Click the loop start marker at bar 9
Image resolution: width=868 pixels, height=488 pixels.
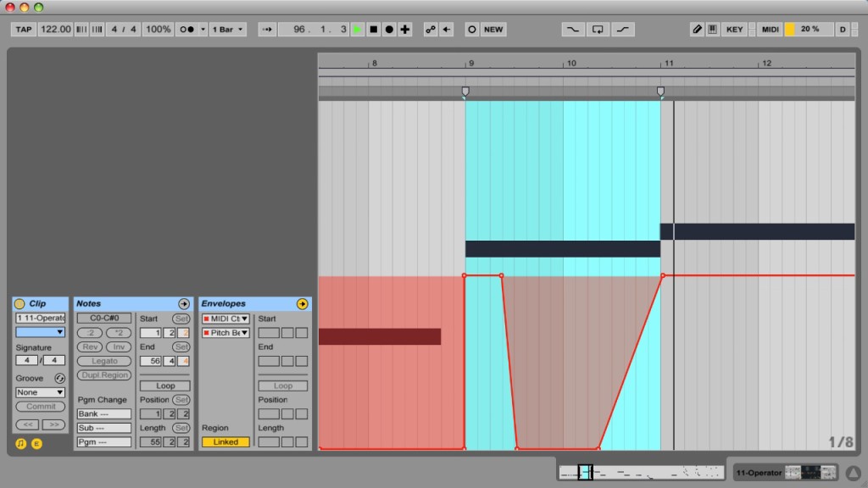click(465, 91)
